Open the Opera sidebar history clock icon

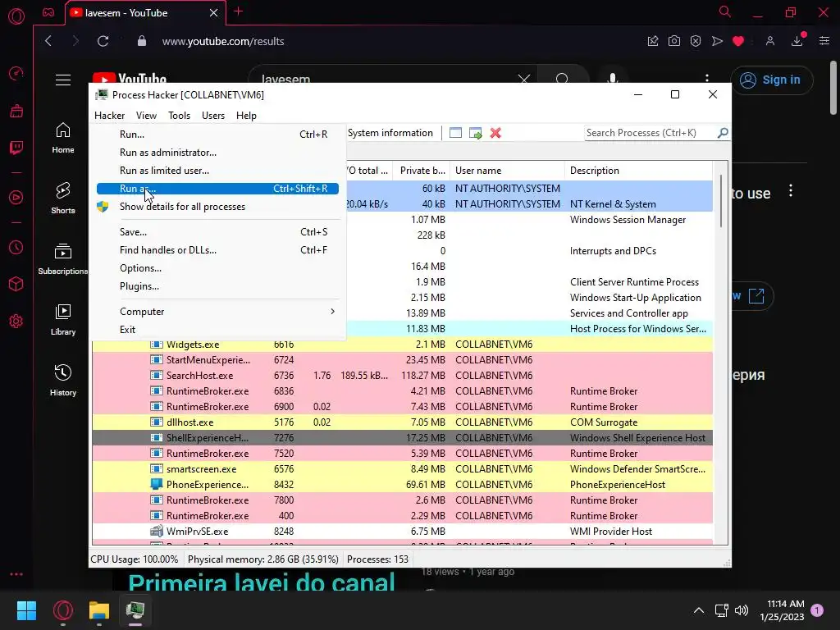16,248
